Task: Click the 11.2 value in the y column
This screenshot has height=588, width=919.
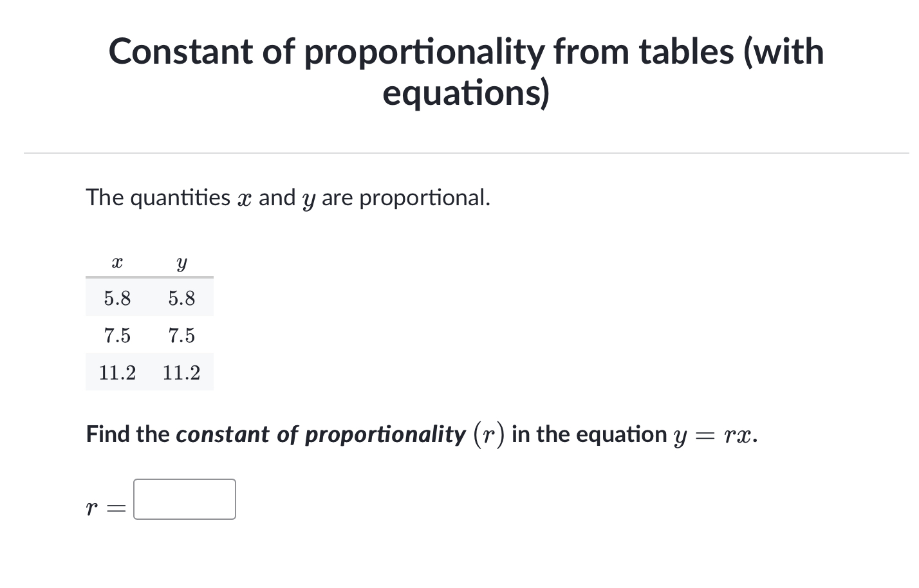Action: pos(181,373)
